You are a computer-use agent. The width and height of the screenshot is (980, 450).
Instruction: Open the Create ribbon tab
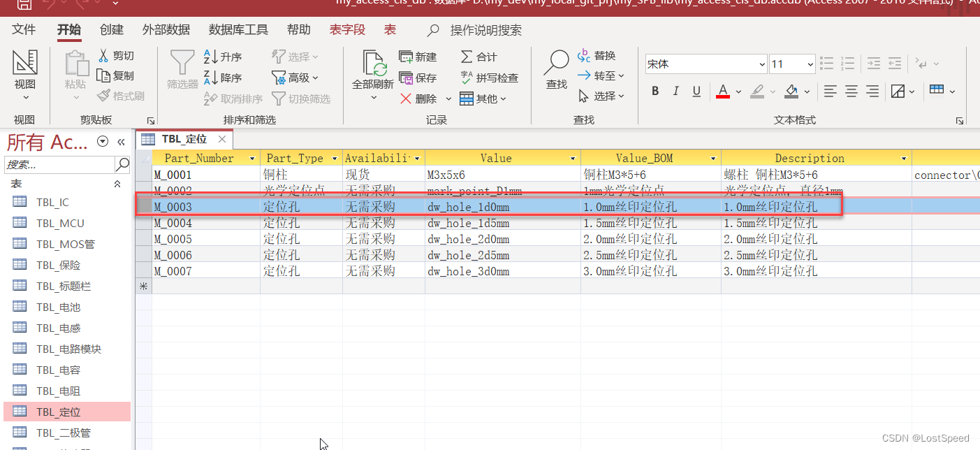pos(112,30)
